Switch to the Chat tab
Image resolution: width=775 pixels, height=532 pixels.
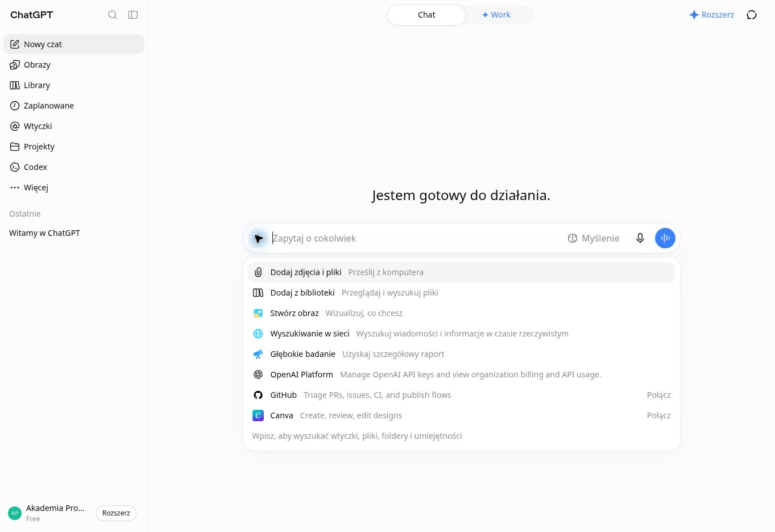coord(426,15)
